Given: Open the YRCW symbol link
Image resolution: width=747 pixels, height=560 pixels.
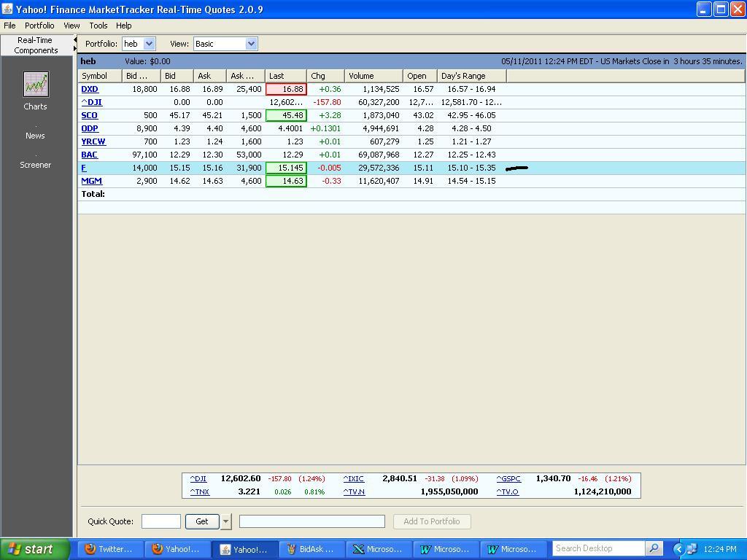Looking at the screenshot, I should point(93,141).
